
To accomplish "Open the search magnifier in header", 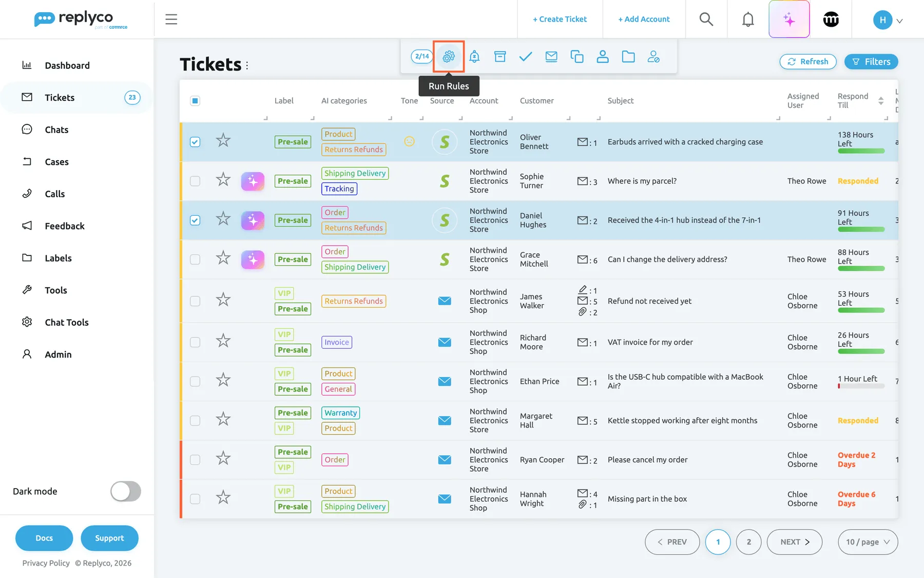I will pos(706,19).
